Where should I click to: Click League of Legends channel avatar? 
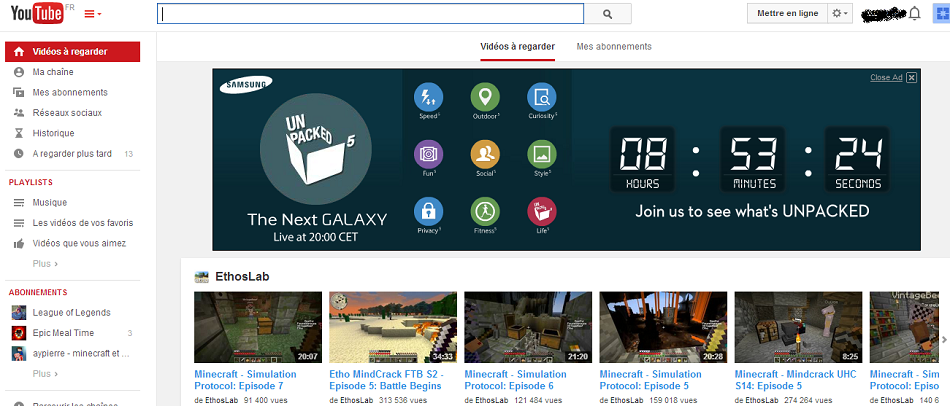(x=19, y=313)
